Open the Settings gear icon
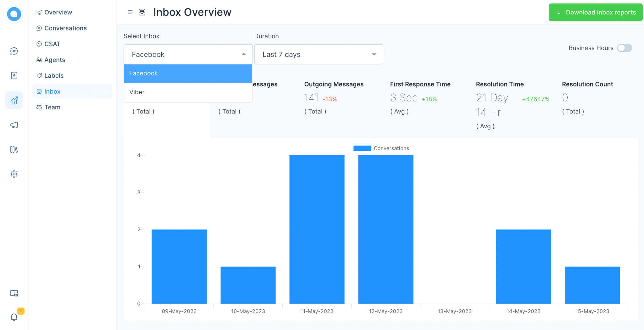Image resolution: width=644 pixels, height=330 pixels. click(14, 174)
